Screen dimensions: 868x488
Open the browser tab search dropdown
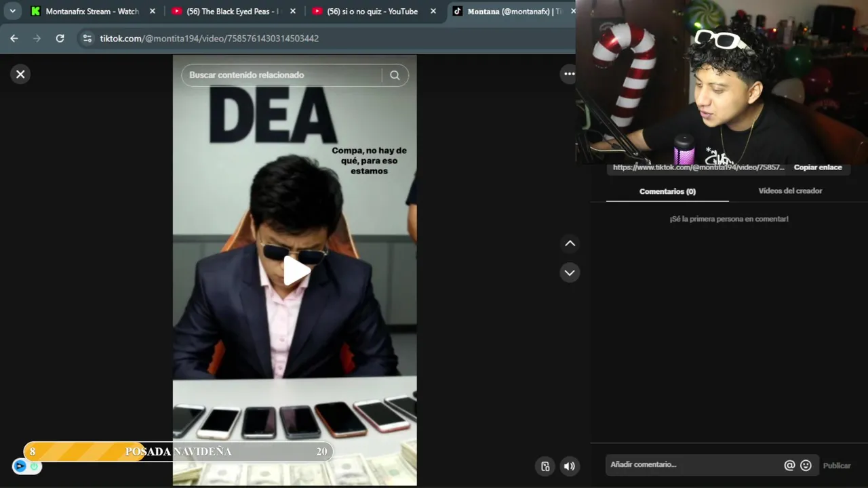(x=12, y=11)
